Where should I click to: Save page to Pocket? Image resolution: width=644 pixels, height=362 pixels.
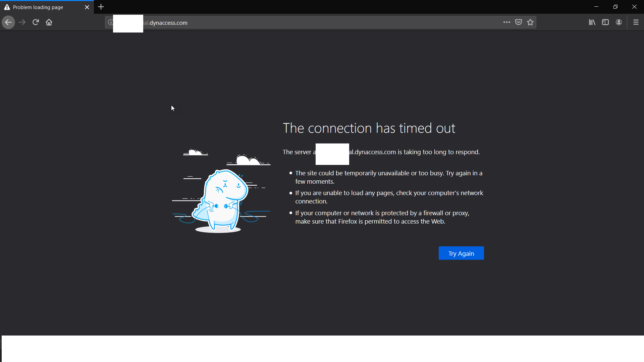tap(519, 22)
